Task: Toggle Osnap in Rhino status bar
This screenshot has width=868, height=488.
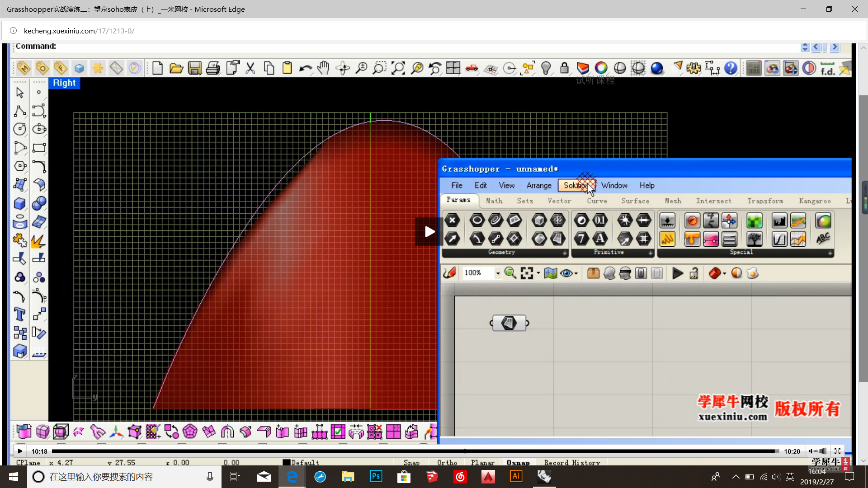Action: point(518,462)
